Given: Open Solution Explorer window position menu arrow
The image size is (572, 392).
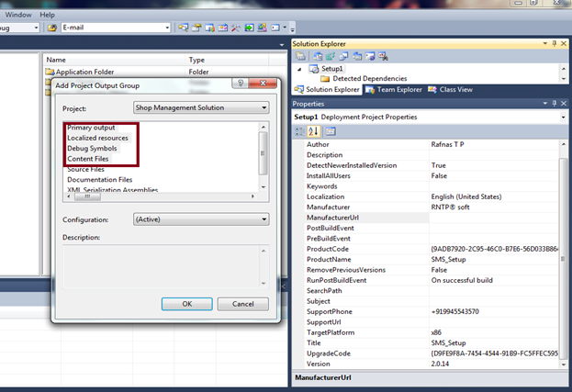Looking at the screenshot, I should point(545,43).
